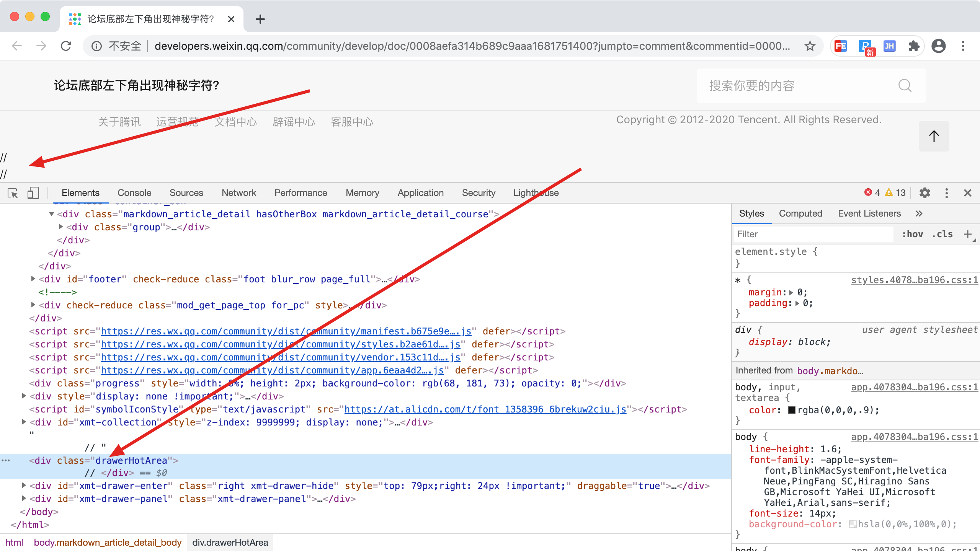Open DevTools settings gear
The image size is (980, 551).
coord(925,193)
